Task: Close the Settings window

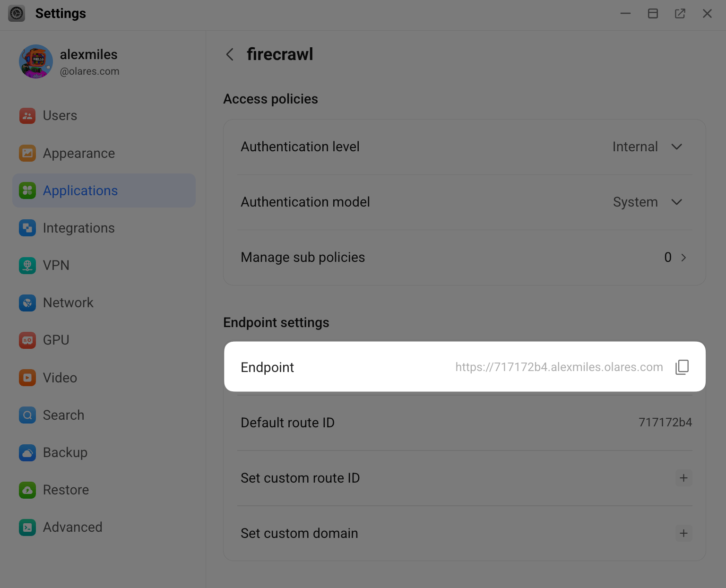Action: 707,13
